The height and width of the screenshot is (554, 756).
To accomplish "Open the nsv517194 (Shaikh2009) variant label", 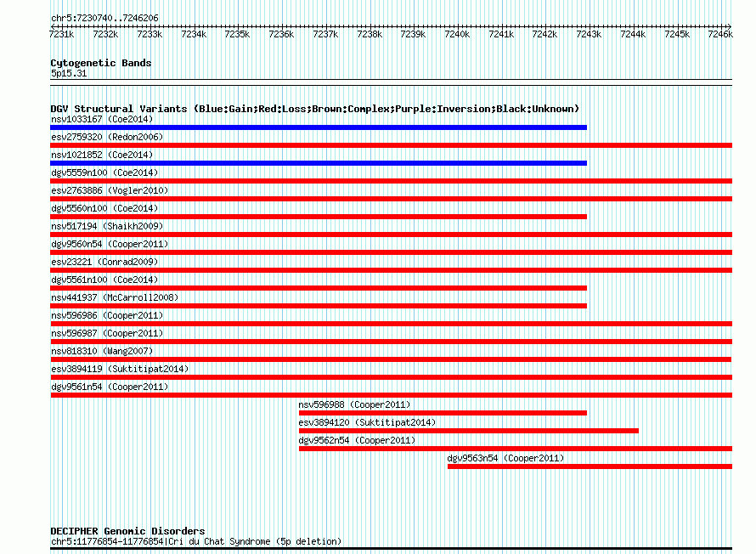I will click(107, 226).
